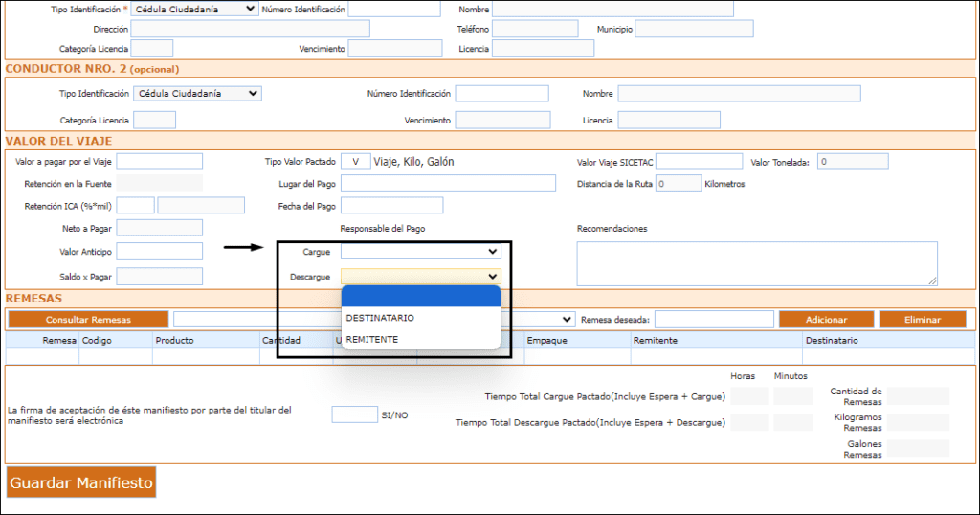Collapse the Descargue dropdown
This screenshot has width=980, height=515.
420,277
